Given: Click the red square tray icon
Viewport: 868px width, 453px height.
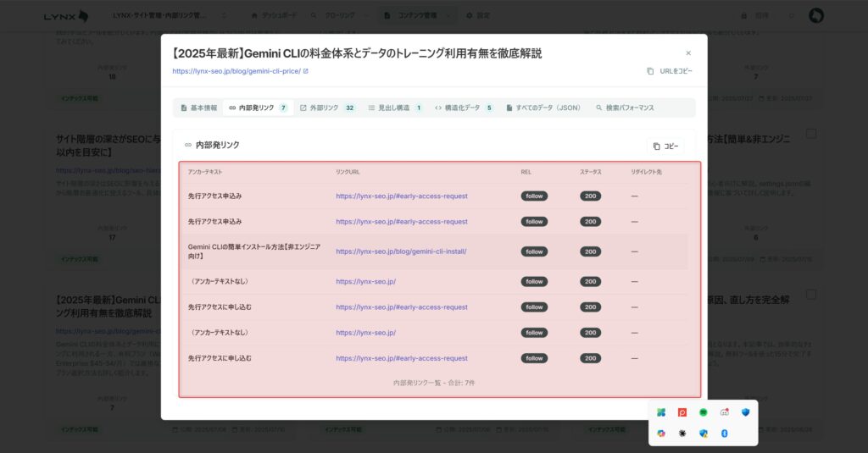Looking at the screenshot, I should (682, 412).
